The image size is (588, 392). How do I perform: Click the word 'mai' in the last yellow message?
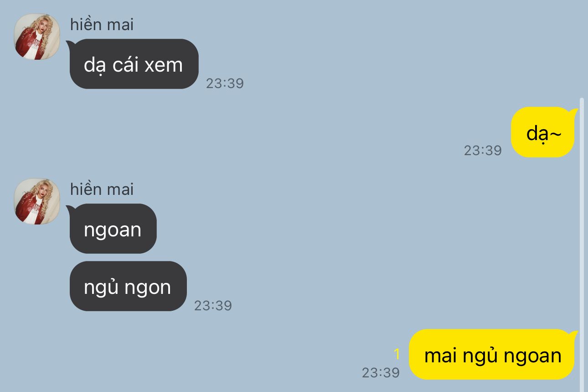[x=440, y=355]
